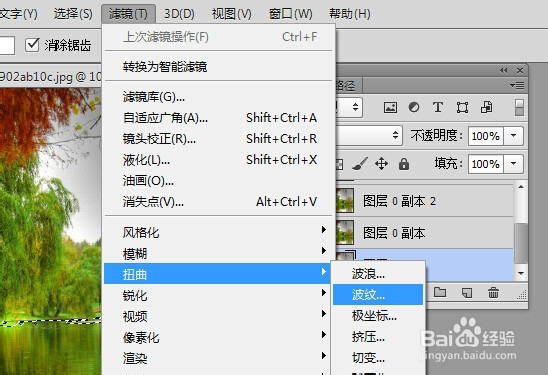Expand the 渲染 submenu

(x=218, y=358)
